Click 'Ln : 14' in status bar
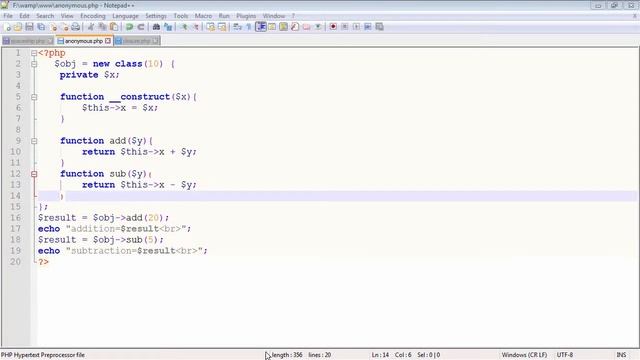 click(380, 355)
